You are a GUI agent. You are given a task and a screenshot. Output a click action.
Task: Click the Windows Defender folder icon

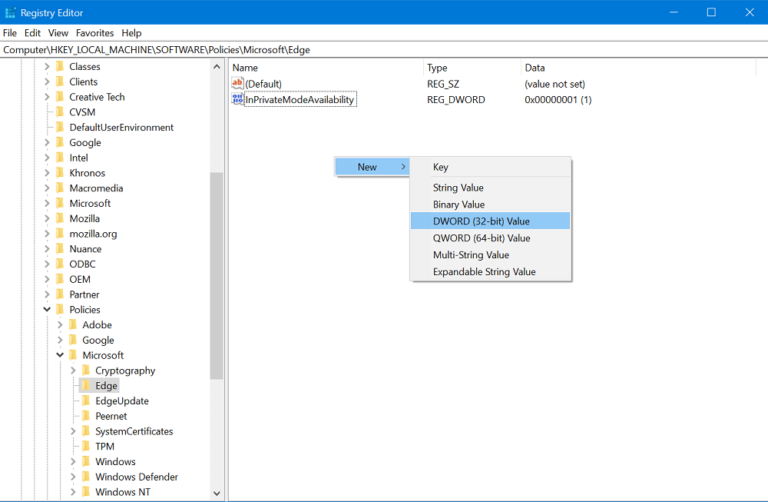(86, 477)
